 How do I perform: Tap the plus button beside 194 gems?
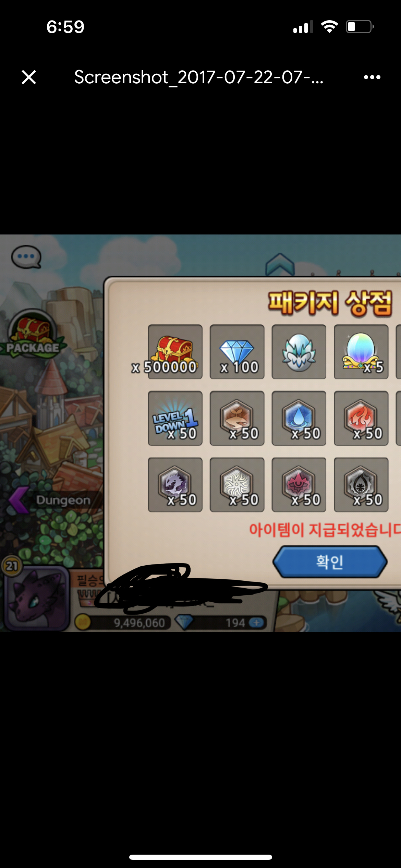pos(256,623)
